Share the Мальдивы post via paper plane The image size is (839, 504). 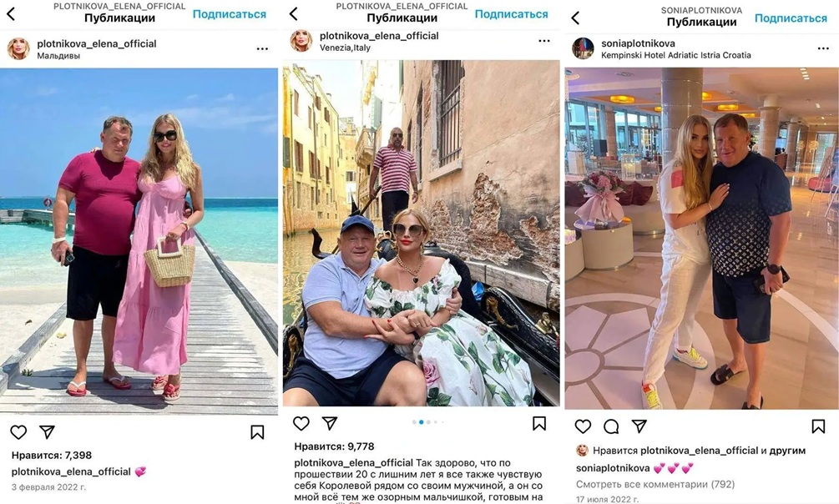coord(47,431)
